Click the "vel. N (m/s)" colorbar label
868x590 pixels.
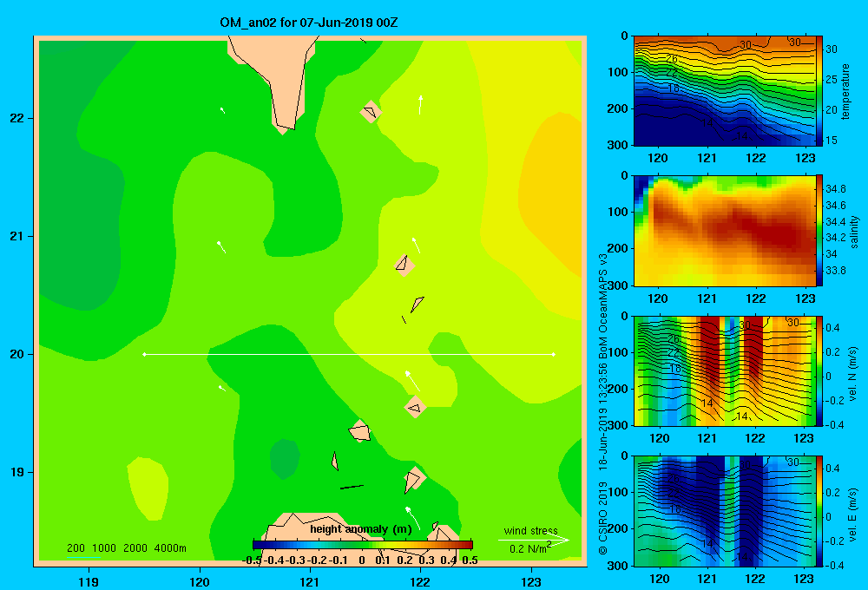pos(853,374)
